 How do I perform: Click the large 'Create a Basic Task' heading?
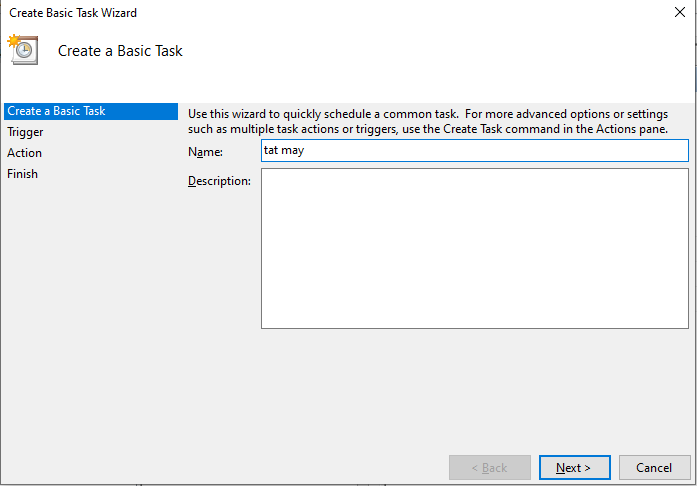click(120, 51)
